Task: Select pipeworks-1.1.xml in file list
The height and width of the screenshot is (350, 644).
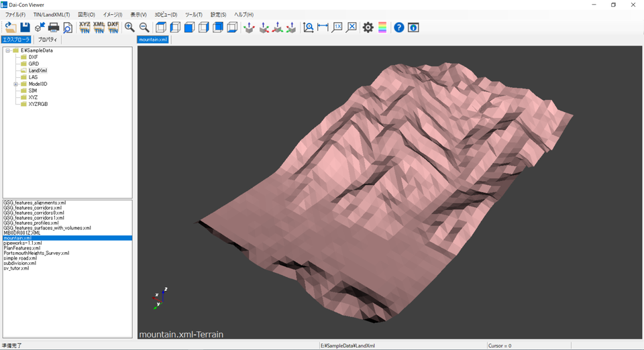Action: [23, 243]
